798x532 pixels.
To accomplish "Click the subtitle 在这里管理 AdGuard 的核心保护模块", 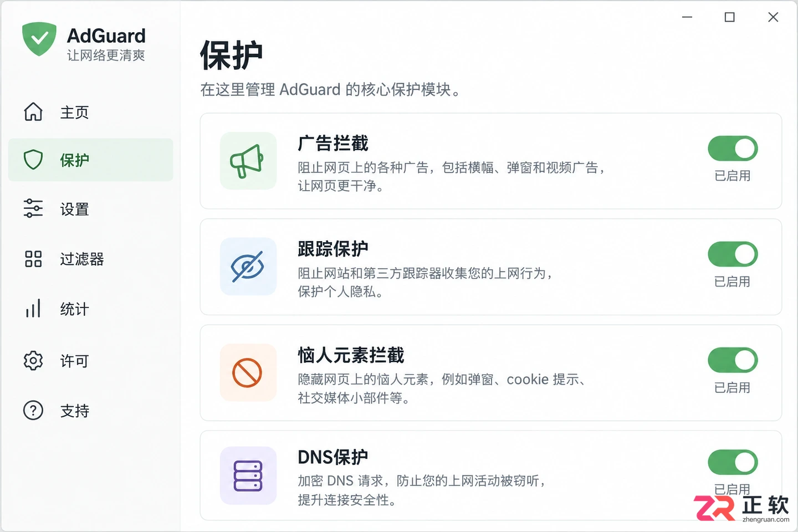I will click(x=330, y=90).
